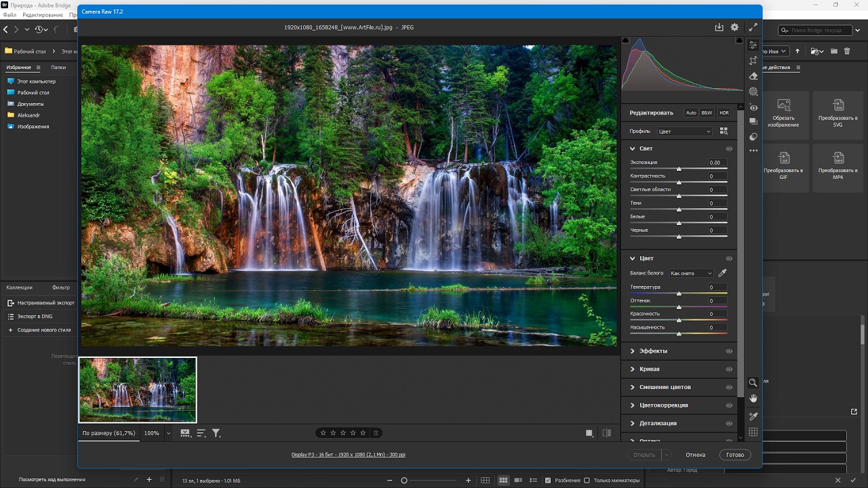868x488 pixels.
Task: Open Camera Raw preferences gear
Action: pyautogui.click(x=734, y=28)
